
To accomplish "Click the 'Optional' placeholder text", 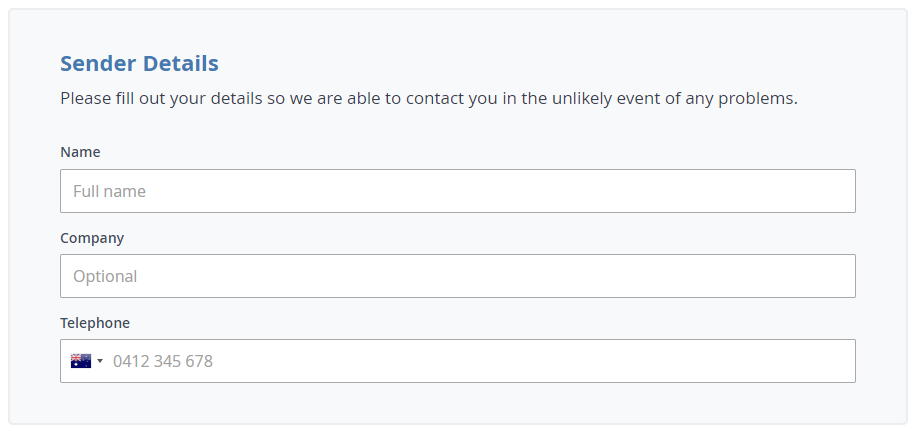I will 105,276.
